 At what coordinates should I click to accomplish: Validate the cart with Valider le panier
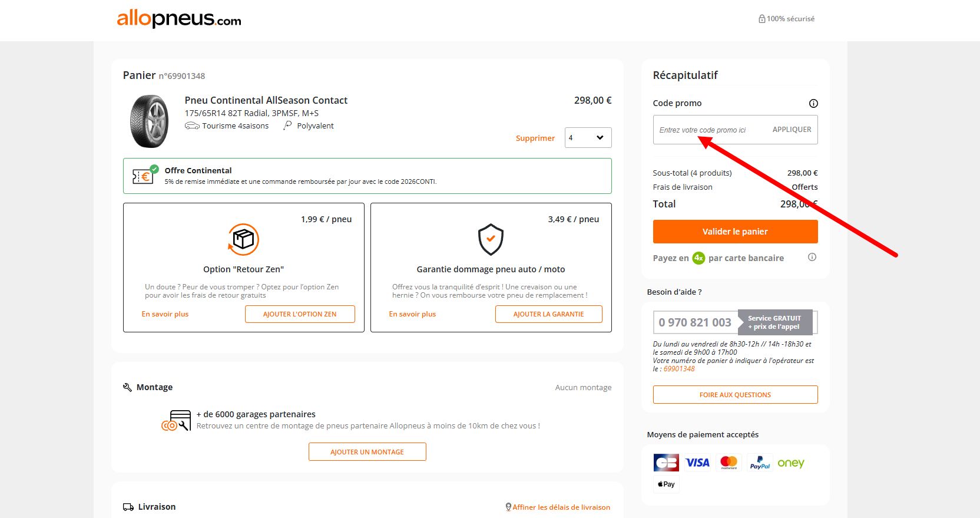[735, 232]
